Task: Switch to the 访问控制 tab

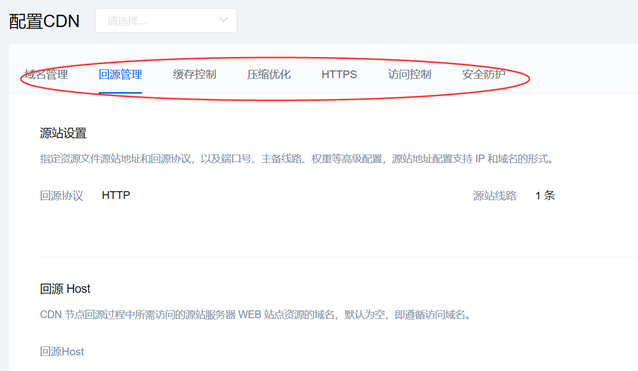Action: tap(409, 74)
